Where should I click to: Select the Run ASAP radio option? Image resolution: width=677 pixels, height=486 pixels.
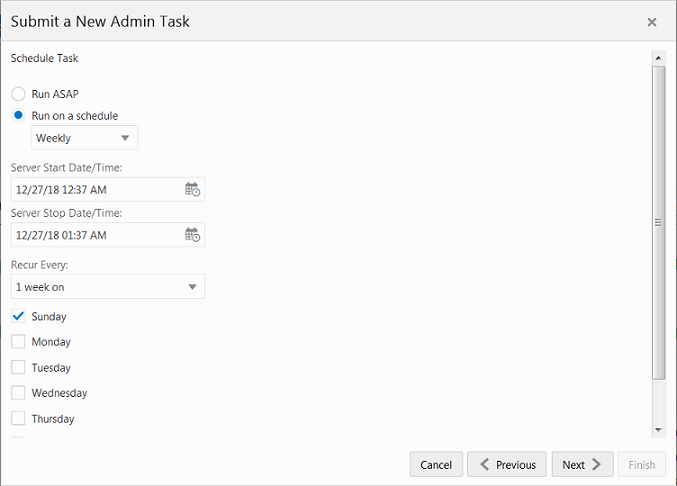18,94
